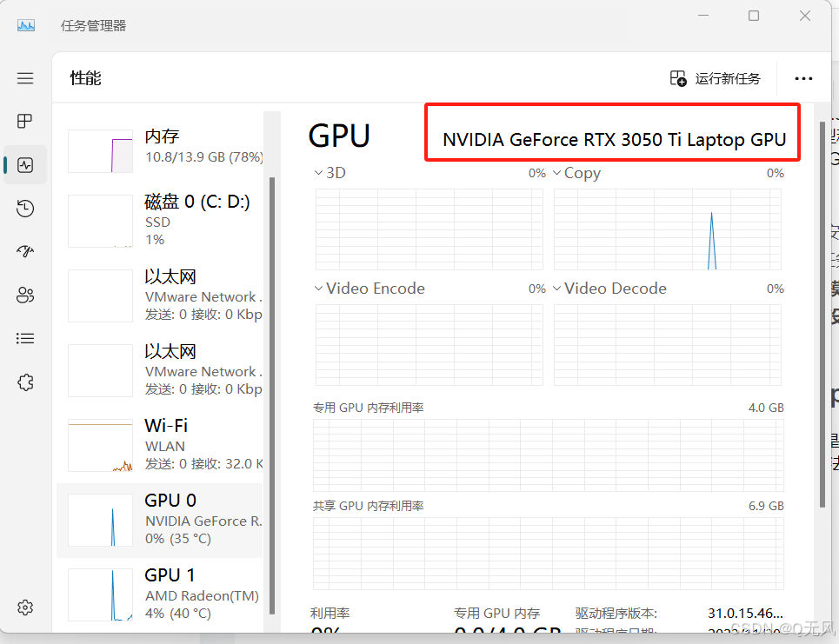839x644 pixels.
Task: Click the large GPU heading
Action: pyautogui.click(x=339, y=136)
